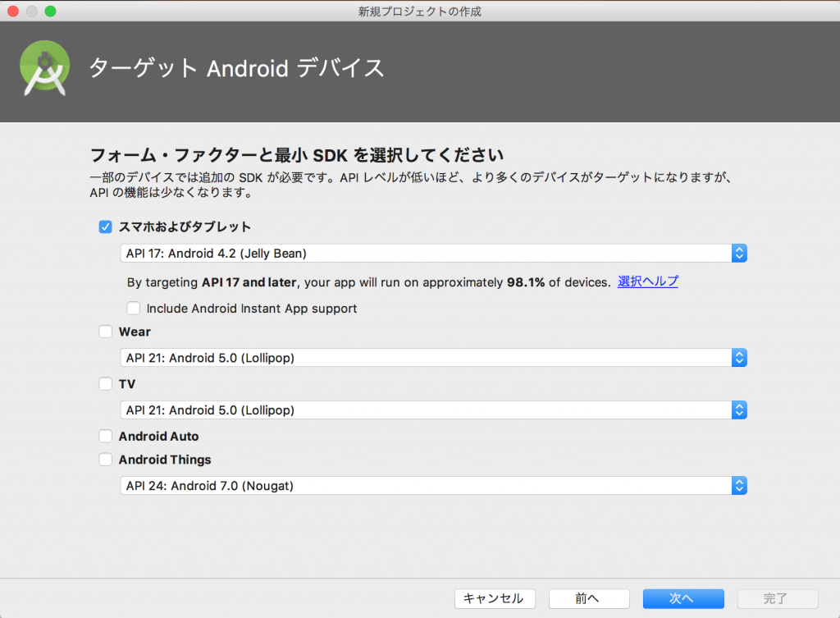Click the disabled 完了 button
840x618 pixels.
778,598
